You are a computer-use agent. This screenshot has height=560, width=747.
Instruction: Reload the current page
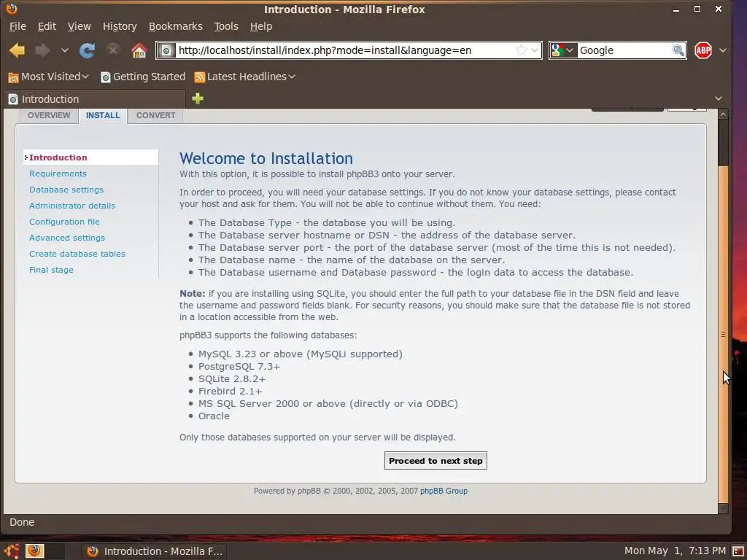click(x=87, y=50)
